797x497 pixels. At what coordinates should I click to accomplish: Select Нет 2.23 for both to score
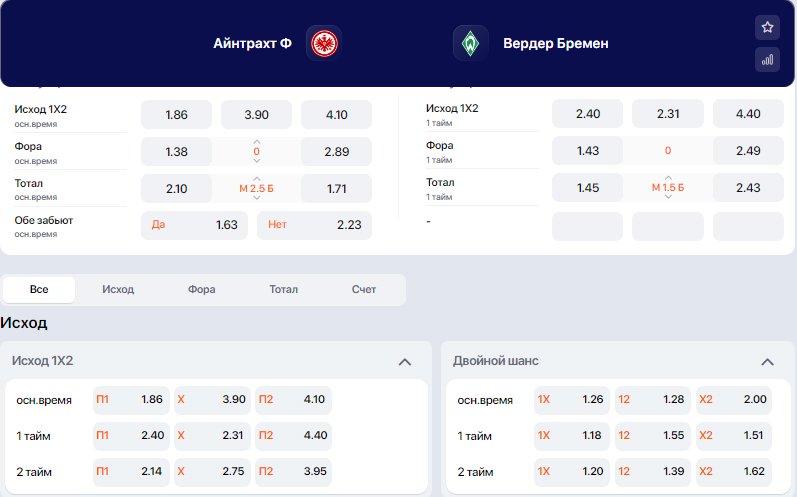coord(314,225)
